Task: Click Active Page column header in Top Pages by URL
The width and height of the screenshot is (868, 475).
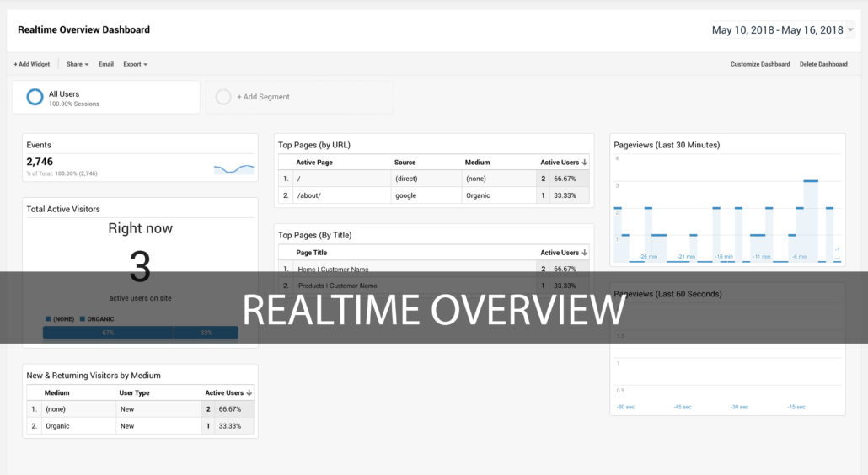Action: [x=313, y=162]
